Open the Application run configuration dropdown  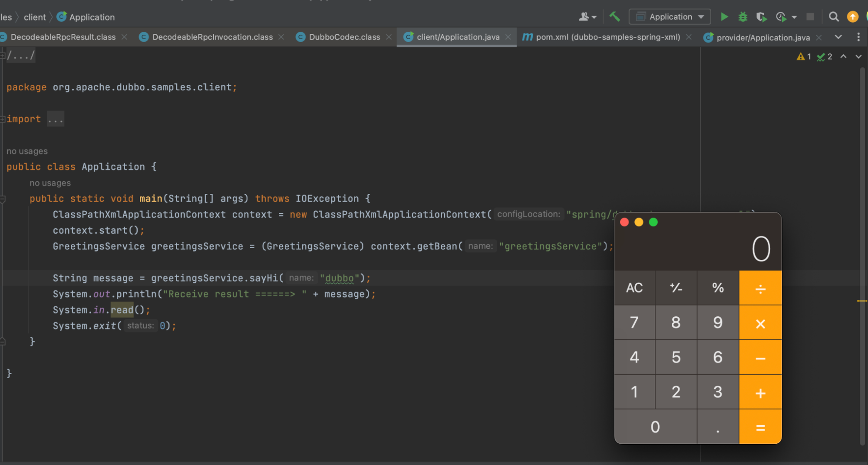pos(670,17)
